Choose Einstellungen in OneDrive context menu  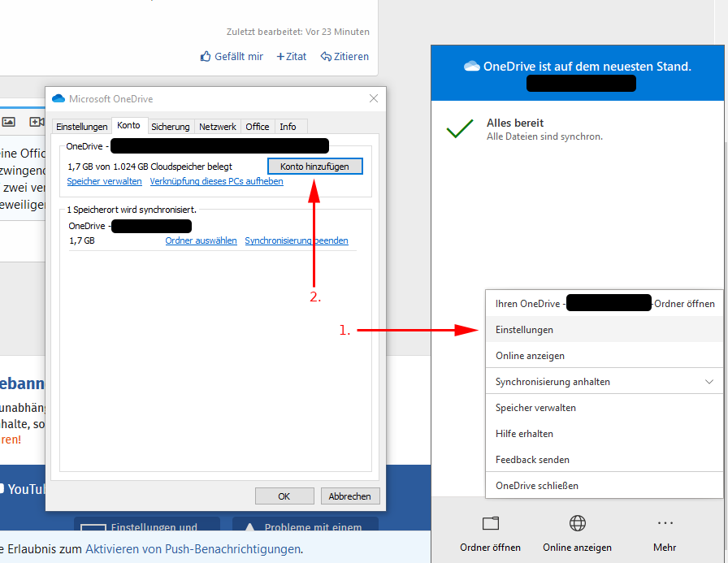(x=604, y=330)
